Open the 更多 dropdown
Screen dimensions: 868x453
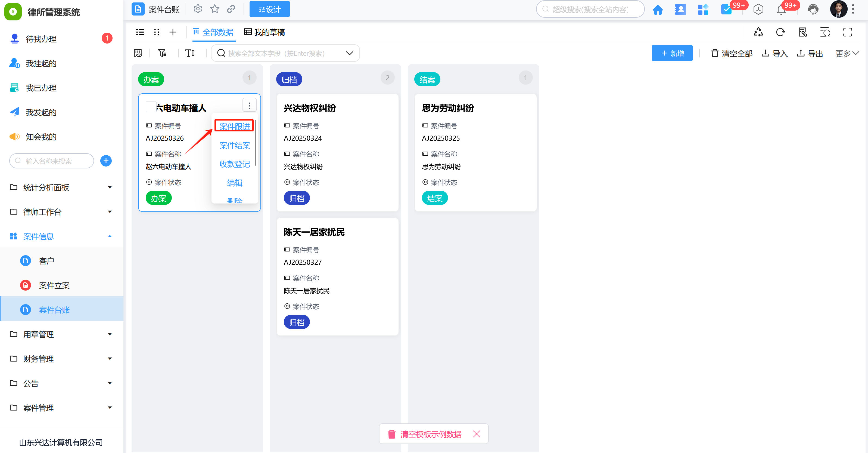[847, 53]
